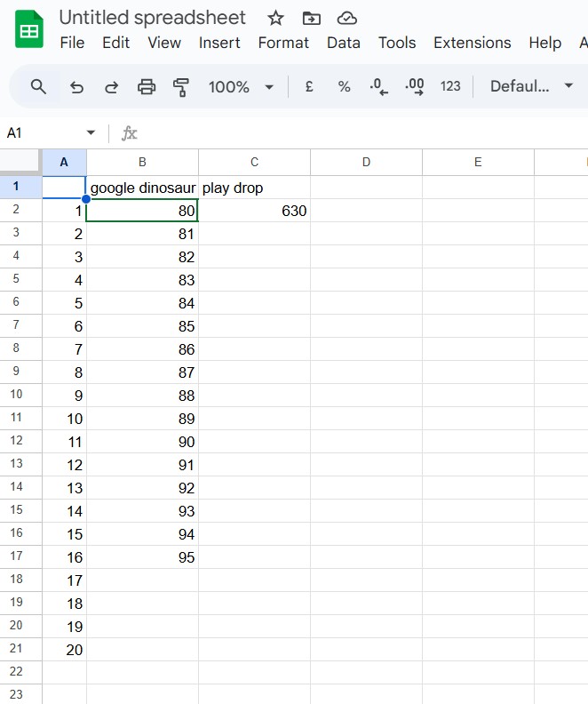Screen dimensions: 588x704
Task: Rename the Untitled spreadsheet title
Action: (153, 18)
